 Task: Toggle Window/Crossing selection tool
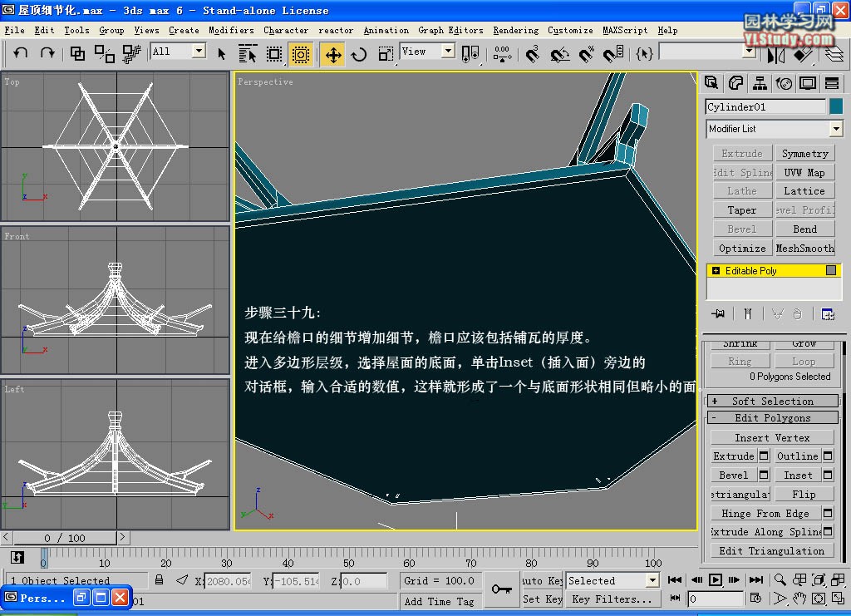coord(300,54)
